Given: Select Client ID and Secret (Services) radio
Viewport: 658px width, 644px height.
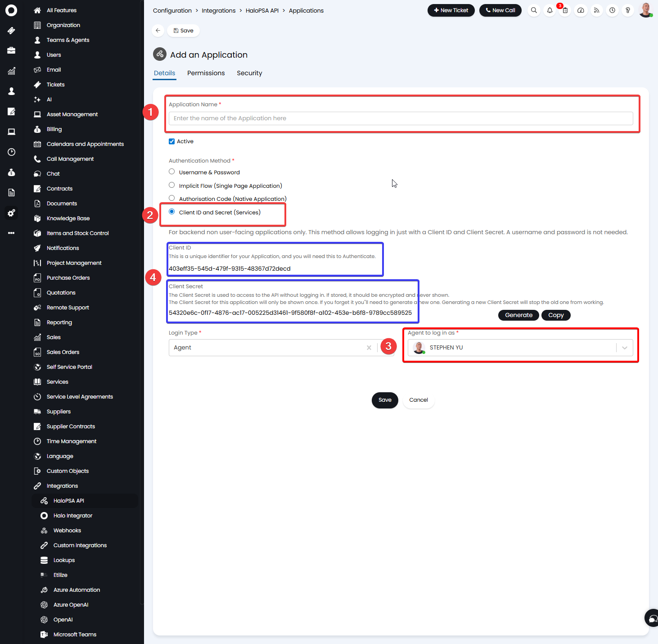Looking at the screenshot, I should point(171,212).
